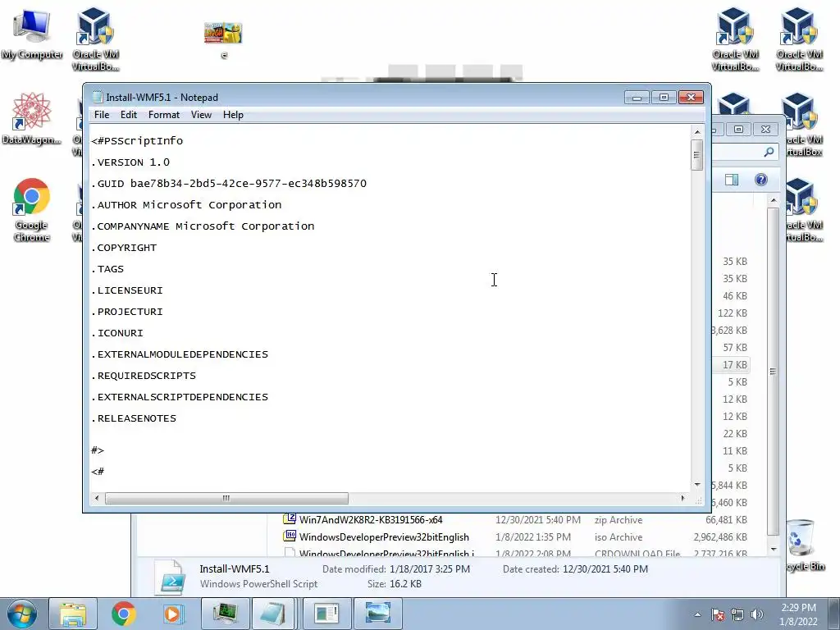The width and height of the screenshot is (840, 630).
Task: Click the Notepad title bar icon
Action: 97,97
